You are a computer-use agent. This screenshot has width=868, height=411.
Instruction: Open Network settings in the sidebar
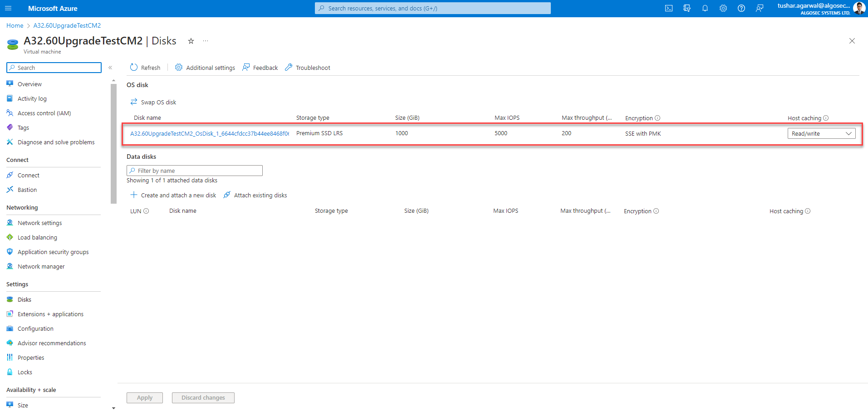[x=39, y=223]
